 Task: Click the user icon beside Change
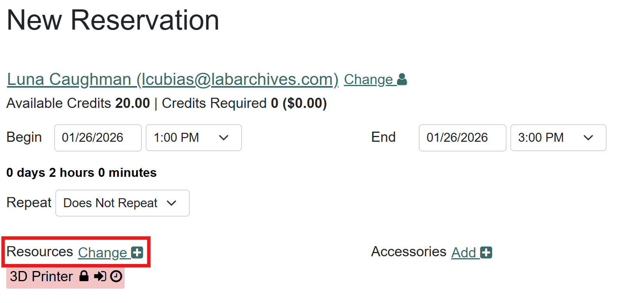coord(402,79)
